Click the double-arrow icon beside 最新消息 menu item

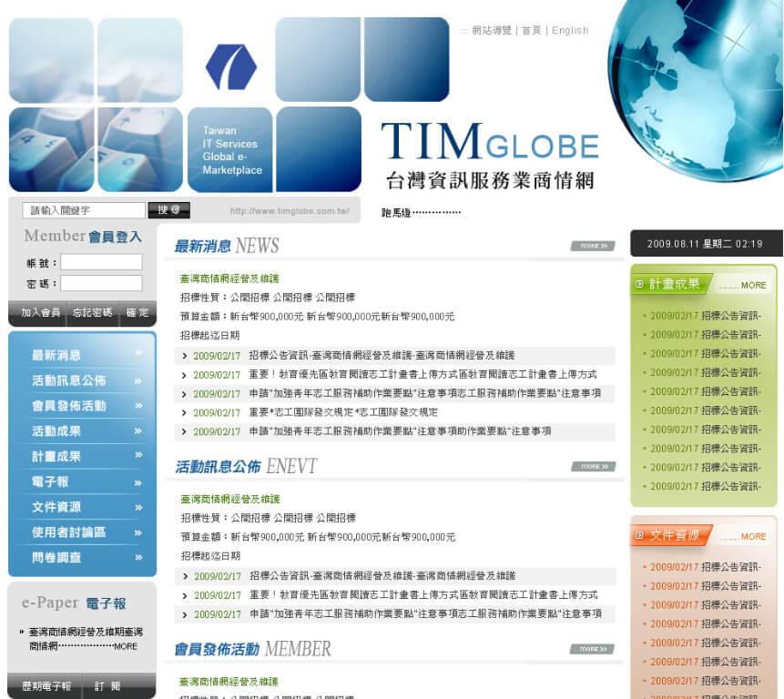138,353
